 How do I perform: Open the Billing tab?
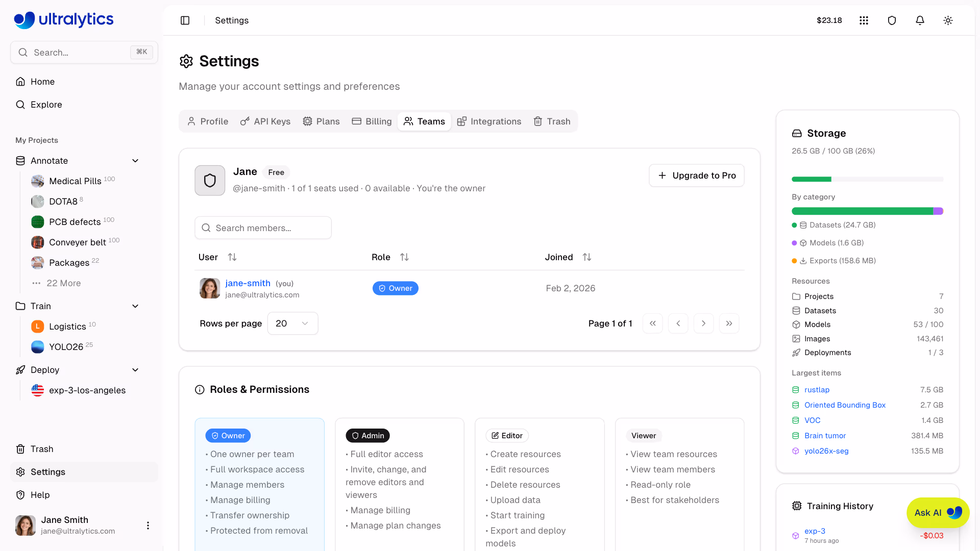click(x=372, y=121)
